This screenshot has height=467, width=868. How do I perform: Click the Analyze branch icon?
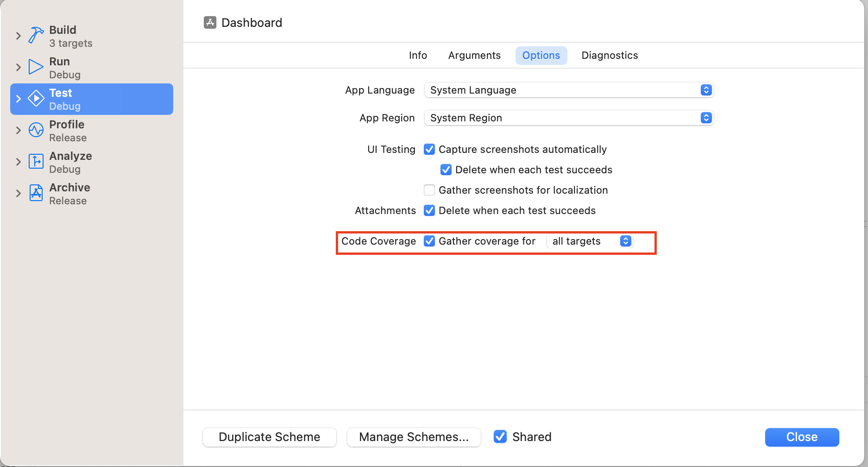[x=36, y=161]
